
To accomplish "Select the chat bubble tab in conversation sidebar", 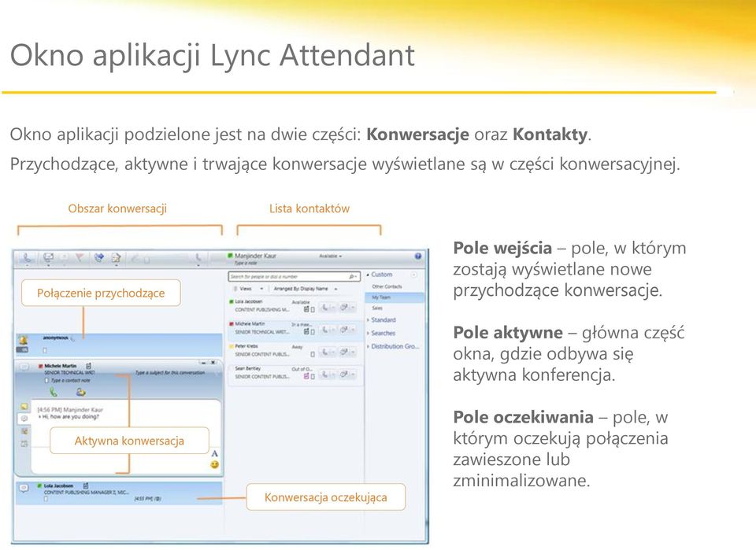I will point(24,419).
